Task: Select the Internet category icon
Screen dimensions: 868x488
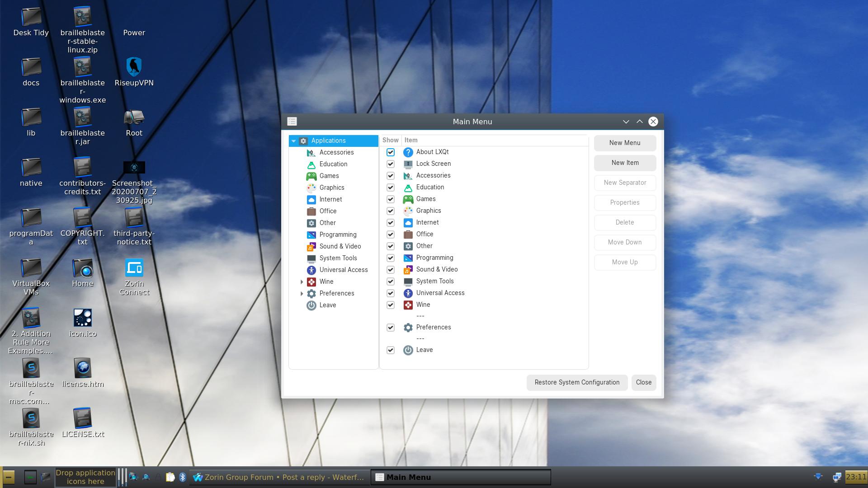Action: pyautogui.click(x=311, y=199)
